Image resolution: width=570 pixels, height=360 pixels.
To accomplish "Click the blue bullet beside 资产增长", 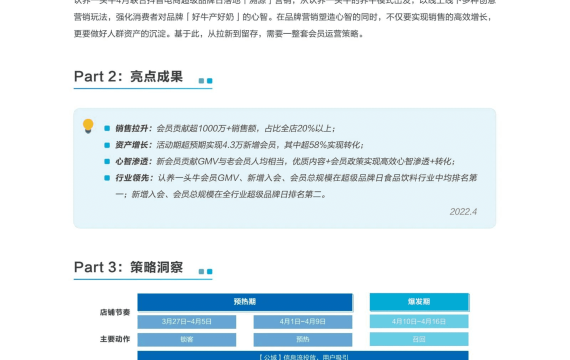I will 107,145.
